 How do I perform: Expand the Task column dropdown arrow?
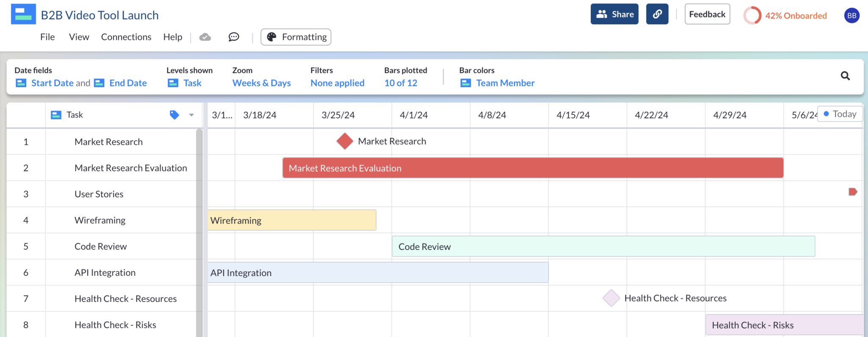[191, 115]
